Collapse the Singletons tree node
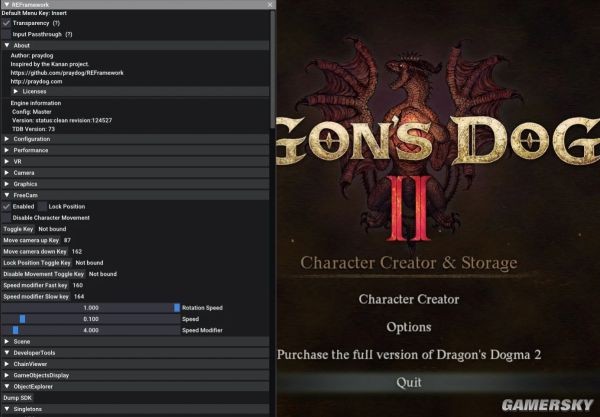 click(x=135, y=409)
